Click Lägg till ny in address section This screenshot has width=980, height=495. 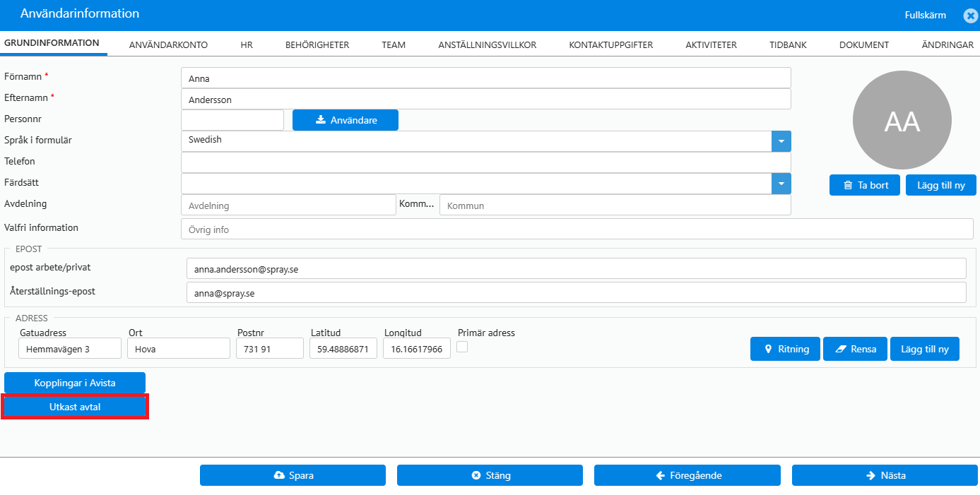tap(925, 349)
